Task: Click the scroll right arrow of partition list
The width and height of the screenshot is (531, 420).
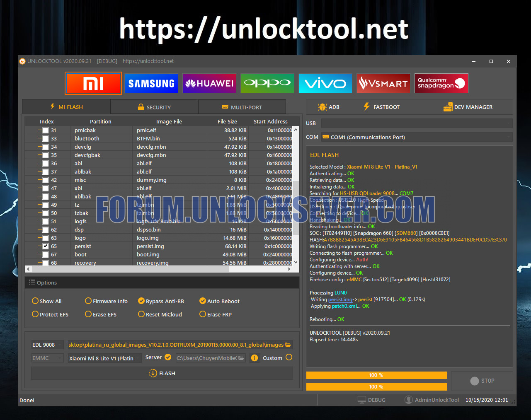Action: click(x=289, y=269)
